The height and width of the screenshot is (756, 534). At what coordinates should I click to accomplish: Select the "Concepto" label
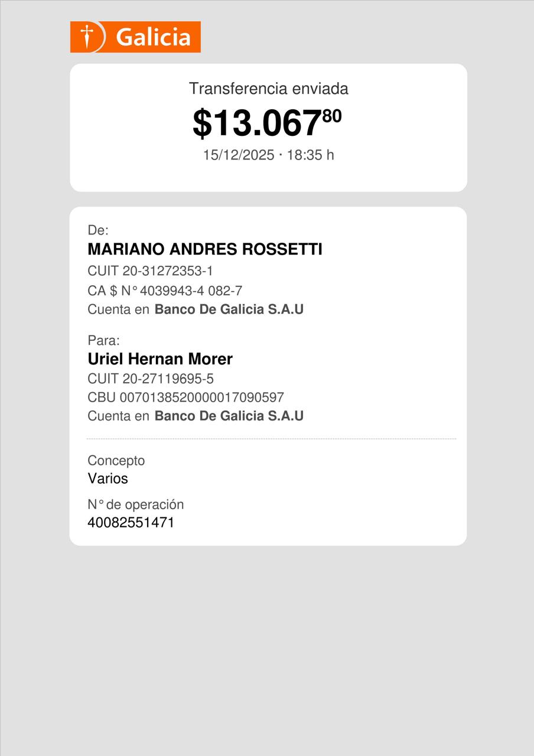pos(116,461)
